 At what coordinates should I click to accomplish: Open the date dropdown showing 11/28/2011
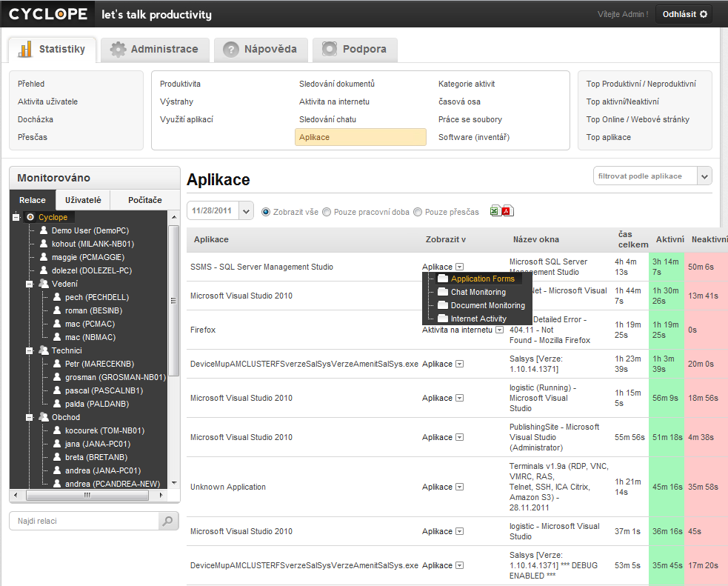coord(246,211)
